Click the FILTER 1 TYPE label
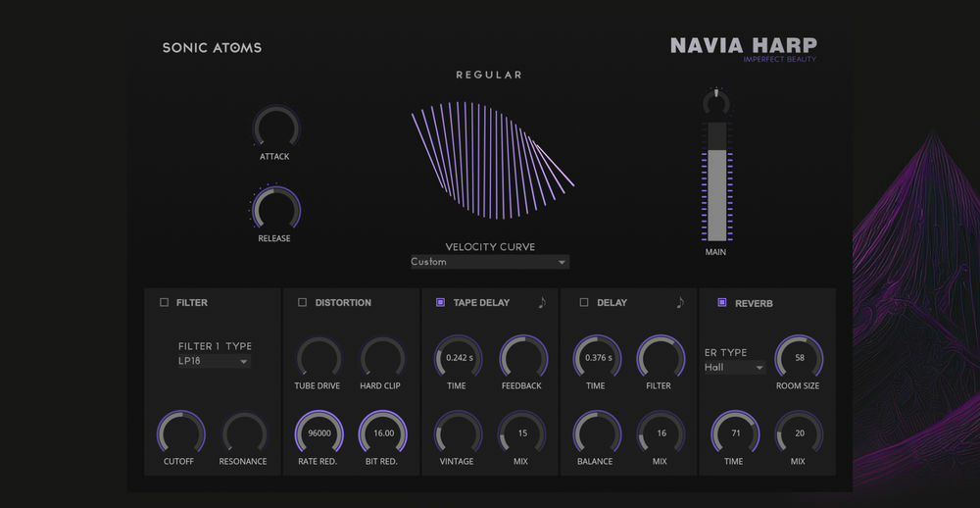The width and height of the screenshot is (980, 508). [x=215, y=346]
